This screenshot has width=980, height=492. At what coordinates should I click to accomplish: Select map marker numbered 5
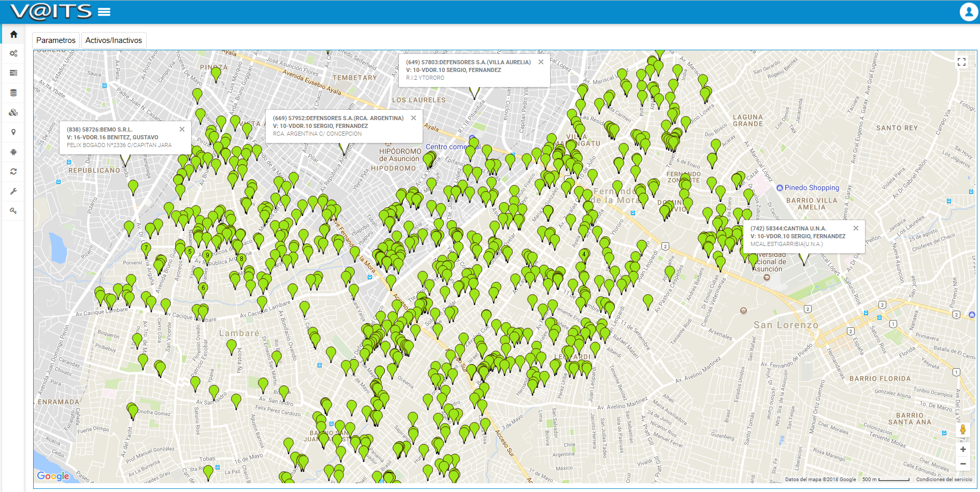coord(190,254)
